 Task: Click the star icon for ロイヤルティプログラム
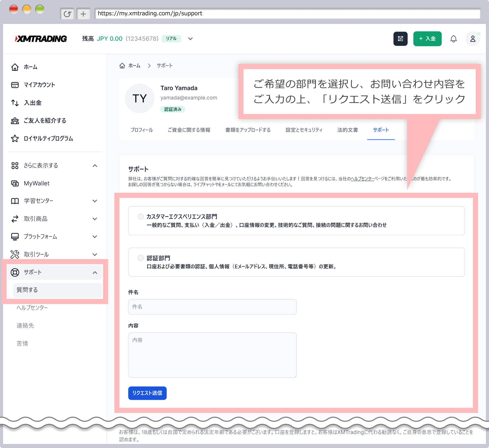tap(15, 138)
